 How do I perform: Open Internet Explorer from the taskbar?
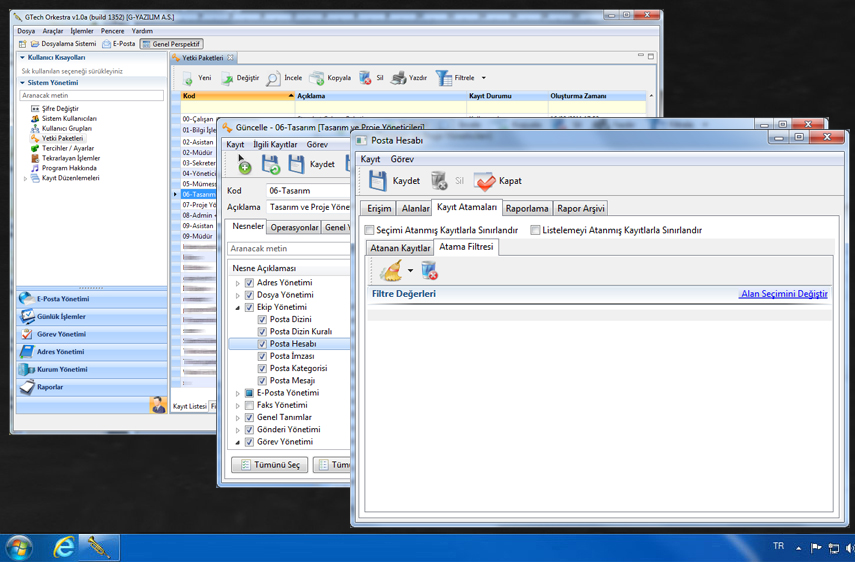(x=64, y=547)
